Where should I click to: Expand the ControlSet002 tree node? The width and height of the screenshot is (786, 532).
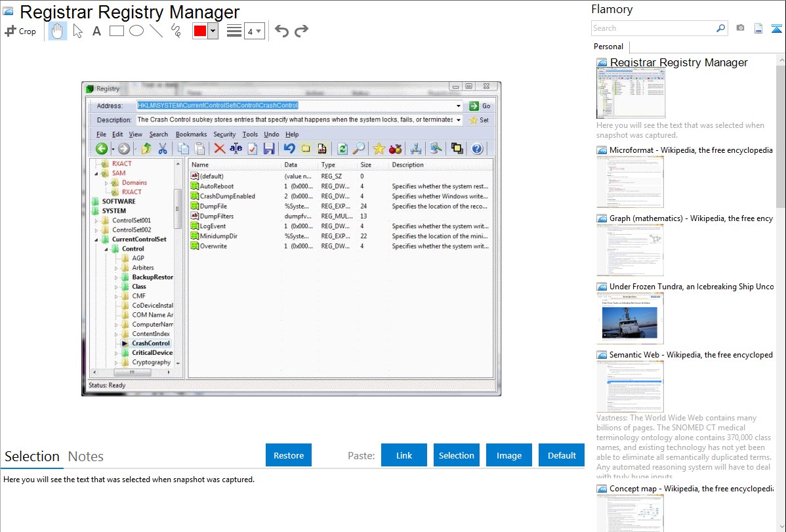(96, 230)
